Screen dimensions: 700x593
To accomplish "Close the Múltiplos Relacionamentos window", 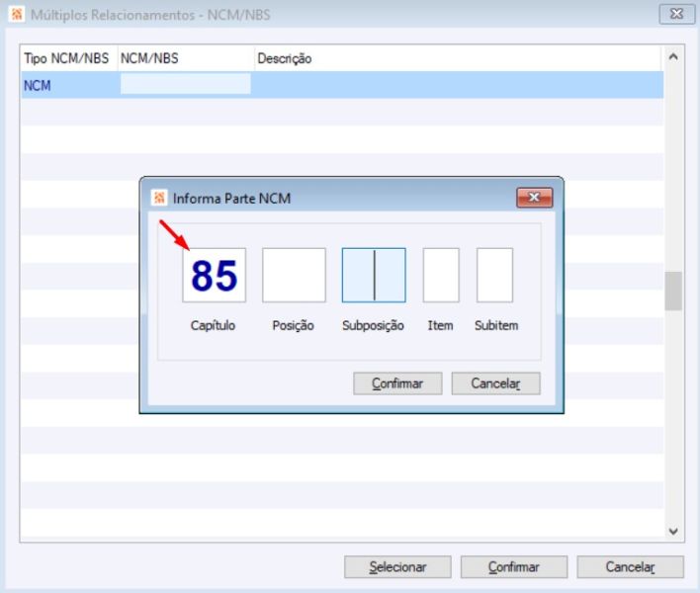I will [x=677, y=14].
